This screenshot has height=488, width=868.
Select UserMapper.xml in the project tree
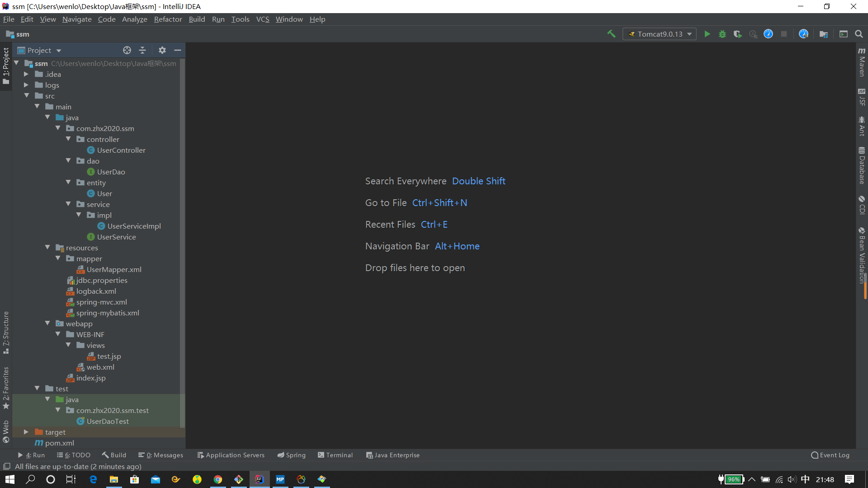(x=114, y=269)
